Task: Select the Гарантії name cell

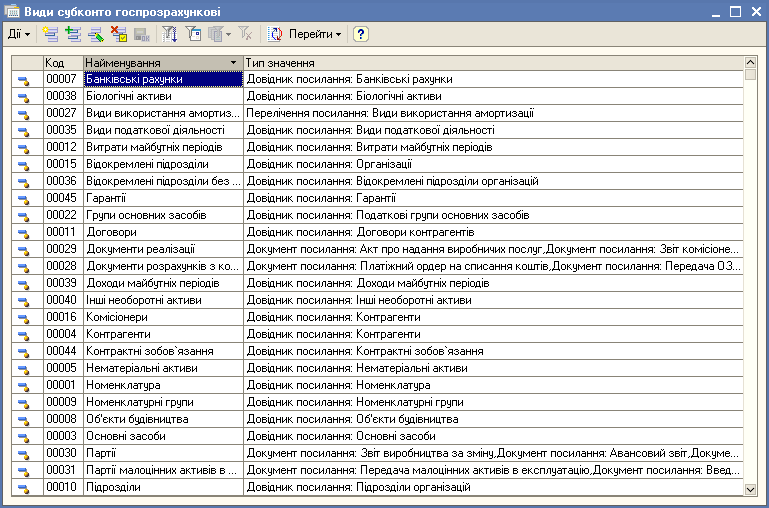Action: click(163, 198)
